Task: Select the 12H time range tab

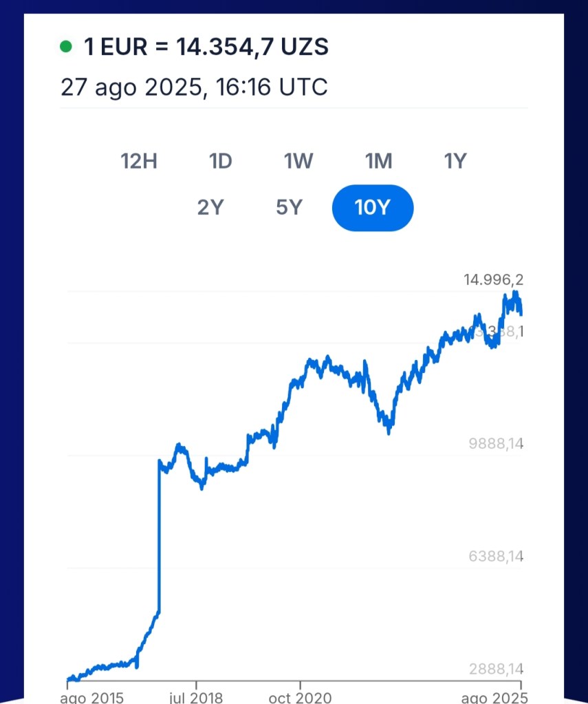Action: (139, 162)
